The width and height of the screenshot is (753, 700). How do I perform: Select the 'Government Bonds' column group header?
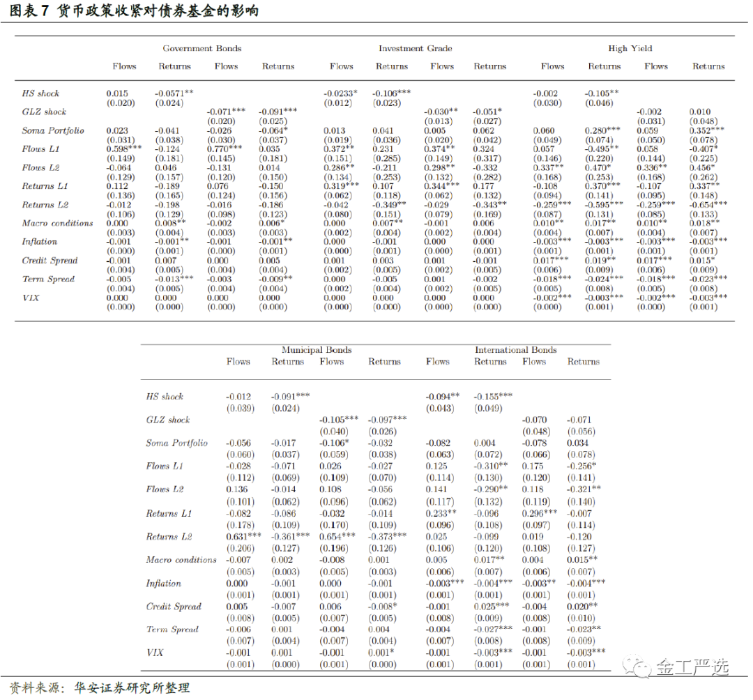coord(201,48)
